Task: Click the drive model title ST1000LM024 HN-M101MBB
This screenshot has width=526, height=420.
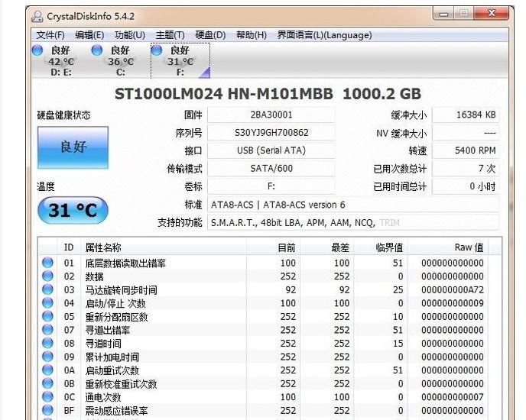Action: click(224, 94)
